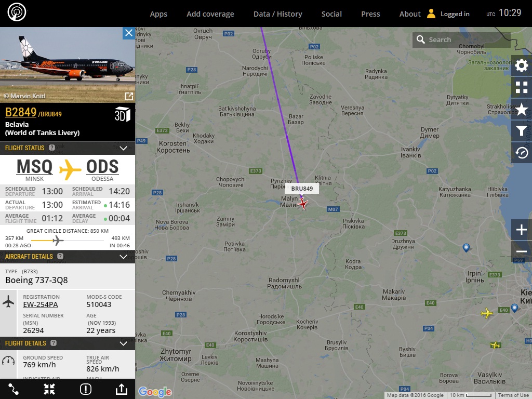532x399 pixels.
Task: Open map settings gear icon
Action: pyautogui.click(x=522, y=65)
